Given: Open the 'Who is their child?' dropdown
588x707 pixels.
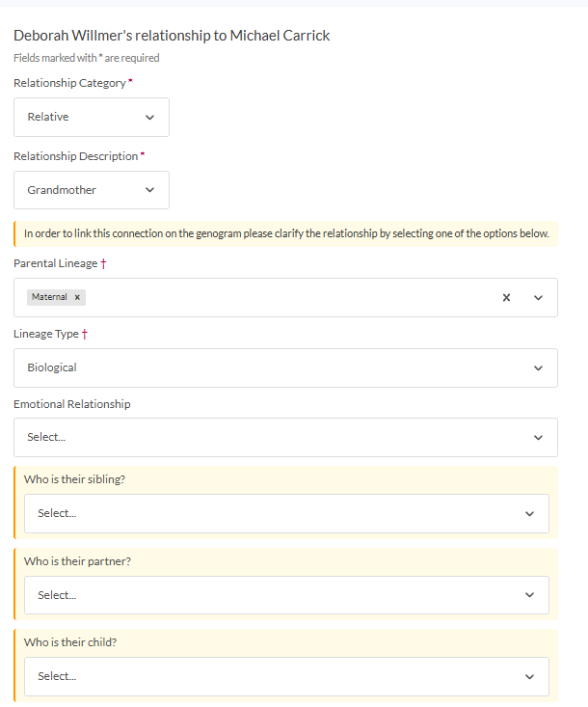Looking at the screenshot, I should (286, 676).
